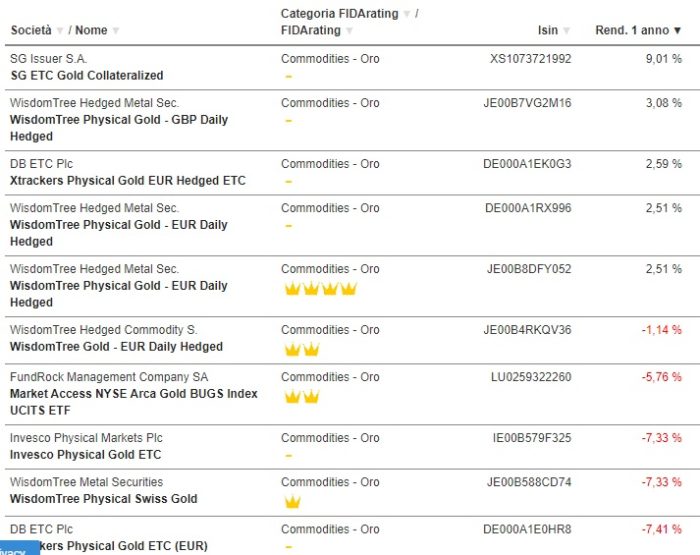Click the Isin sort arrow
Screen dimensions: 700x555
point(568,31)
